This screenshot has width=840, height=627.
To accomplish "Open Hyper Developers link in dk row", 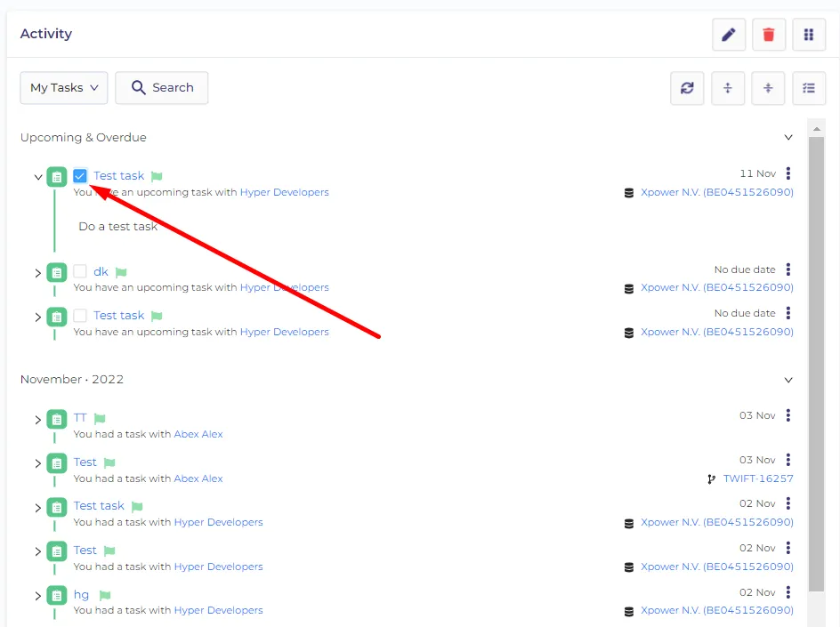I will pos(285,287).
